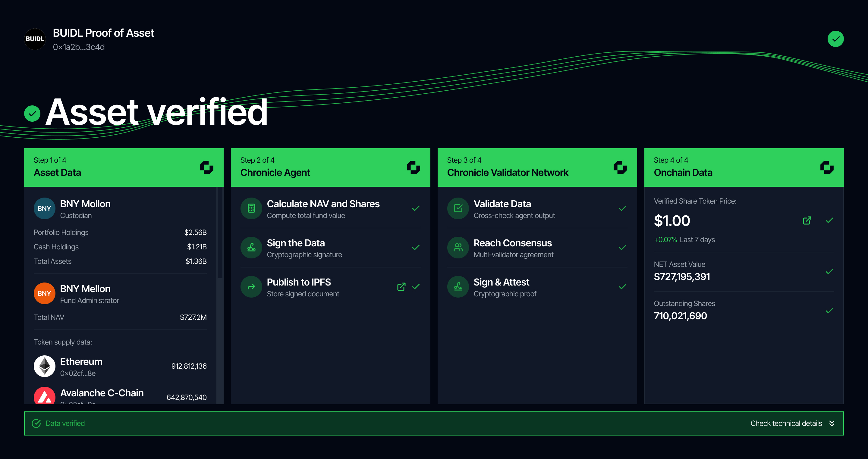The height and width of the screenshot is (459, 868).
Task: Open the Publish to IPFS external link
Action: coord(401,287)
